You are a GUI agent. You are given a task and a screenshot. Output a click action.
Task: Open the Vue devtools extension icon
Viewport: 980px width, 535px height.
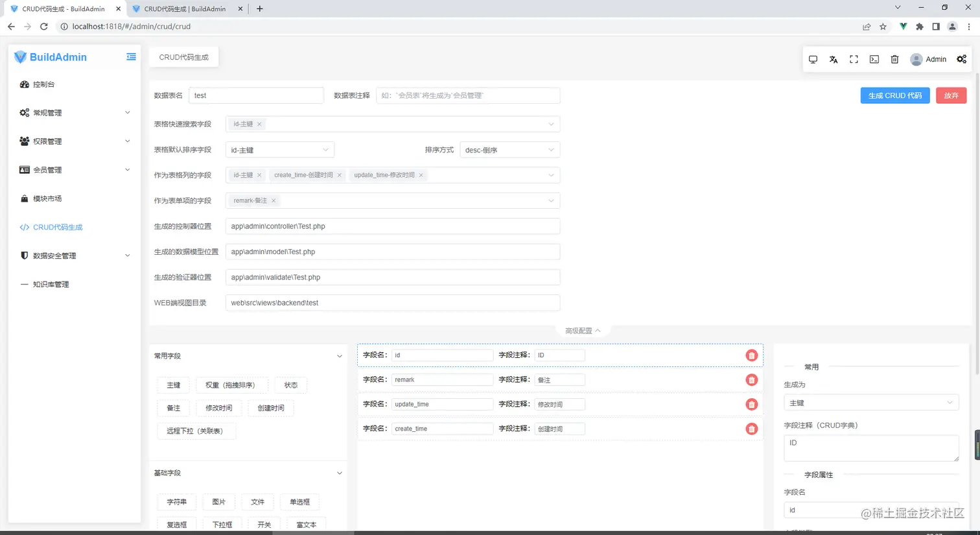click(x=903, y=27)
